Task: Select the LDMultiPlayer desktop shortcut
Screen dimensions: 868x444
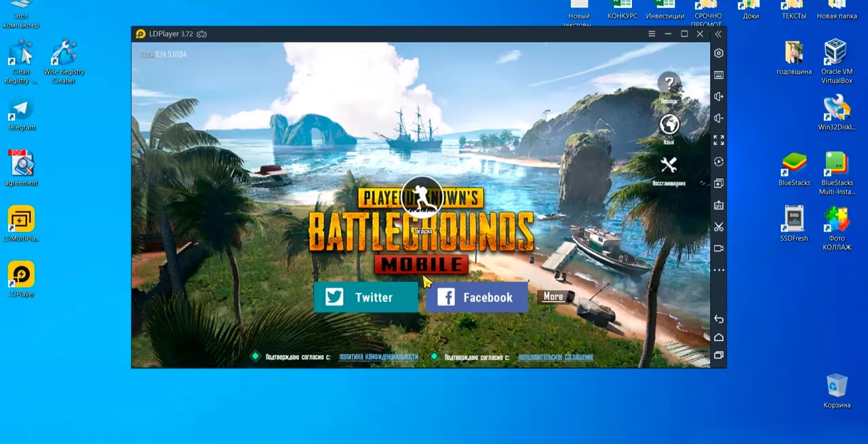Action: click(x=22, y=224)
